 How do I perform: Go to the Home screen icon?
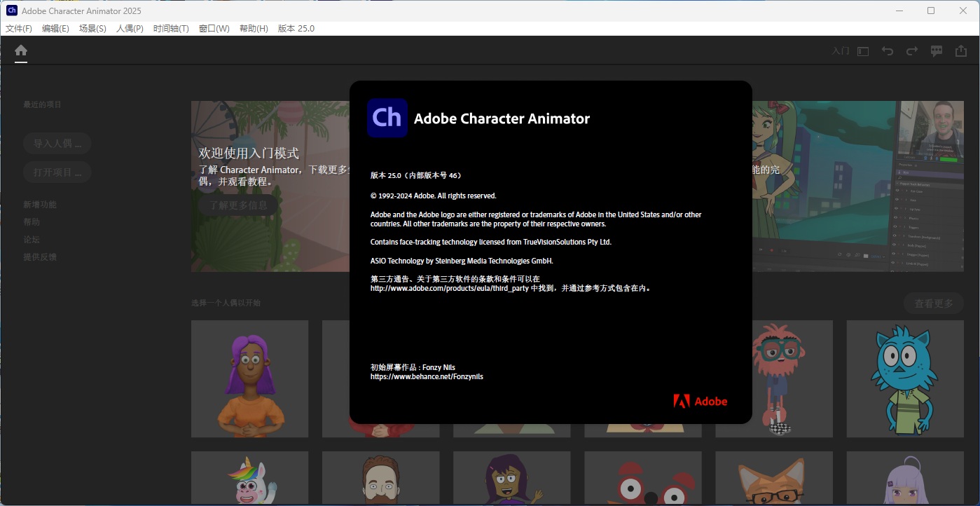coord(21,50)
